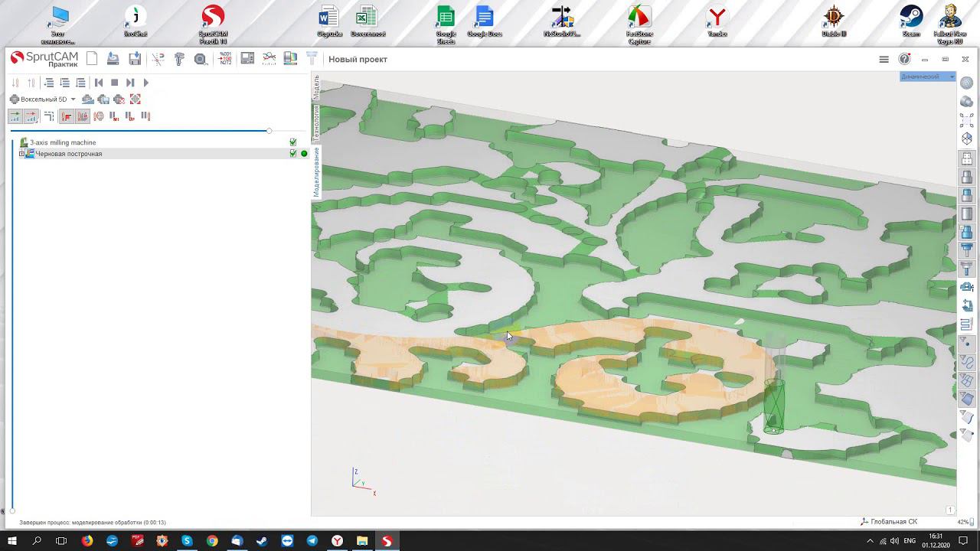Open the hamburger main menu

[x=884, y=59]
